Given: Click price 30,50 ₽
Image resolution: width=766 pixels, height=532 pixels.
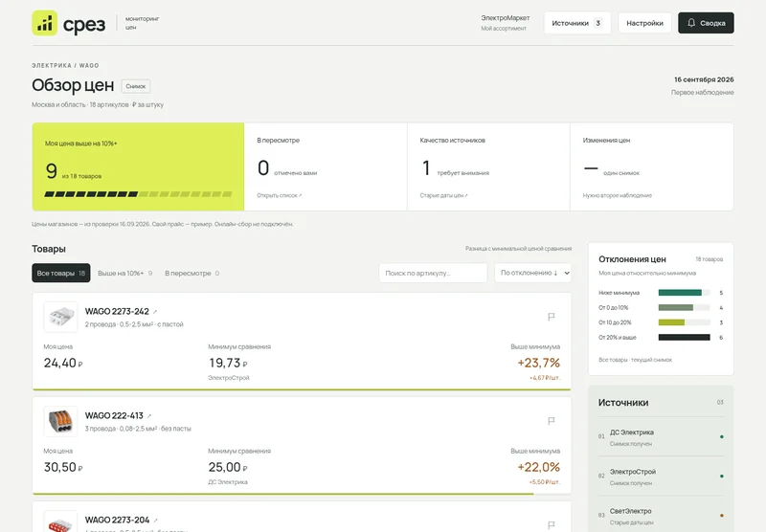Looking at the screenshot, I should [63, 467].
